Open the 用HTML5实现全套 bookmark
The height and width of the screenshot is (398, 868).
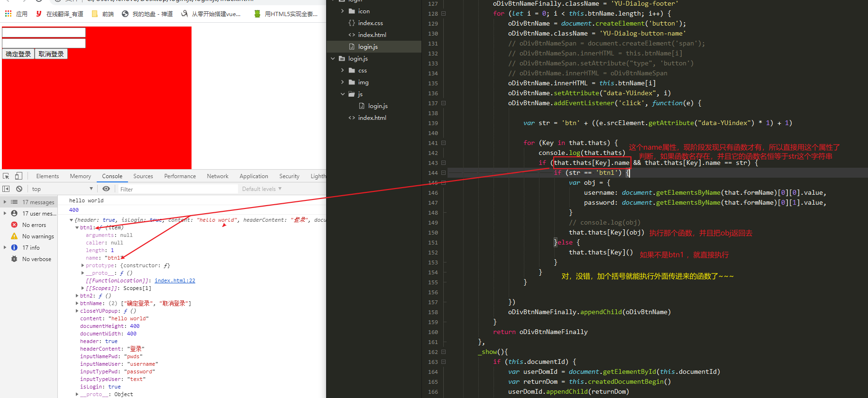286,14
